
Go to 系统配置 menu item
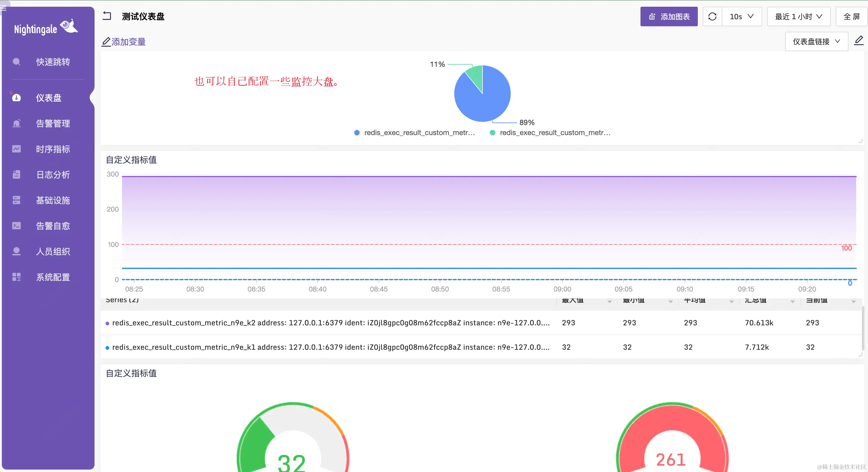[53, 277]
